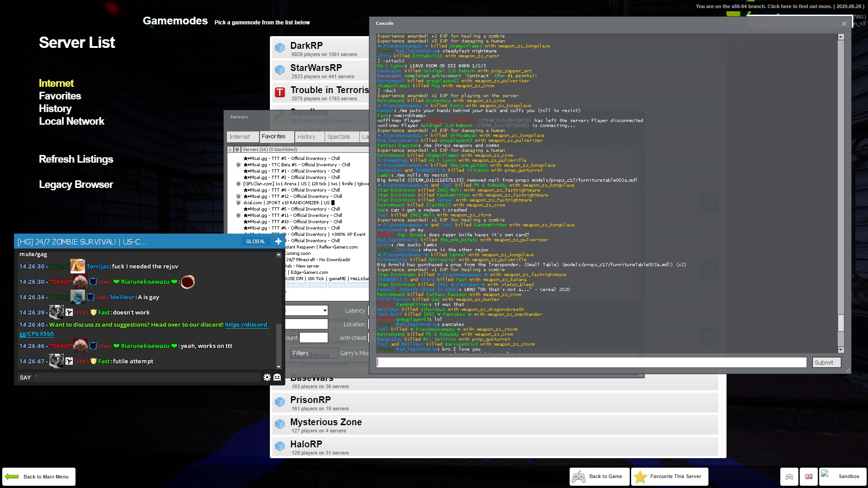Select the StarWarsRP gamemode entry
This screenshot has height=488, width=868.
(x=320, y=70)
